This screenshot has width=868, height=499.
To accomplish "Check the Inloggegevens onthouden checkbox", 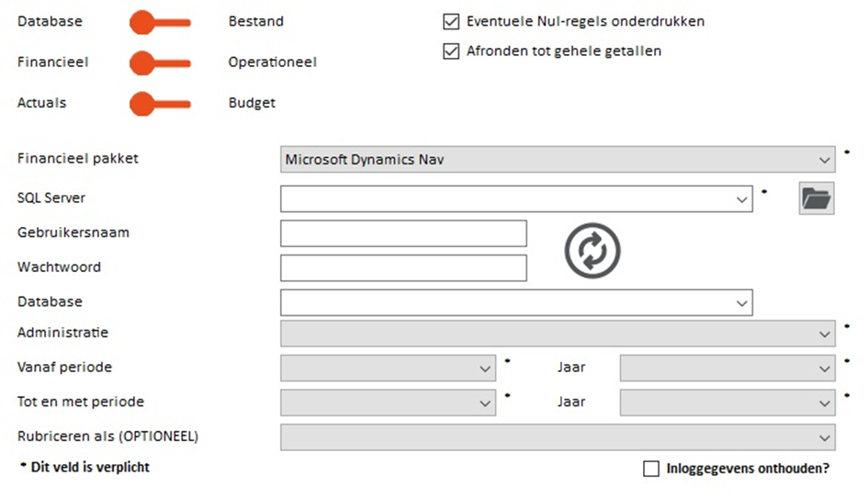I will click(651, 469).
